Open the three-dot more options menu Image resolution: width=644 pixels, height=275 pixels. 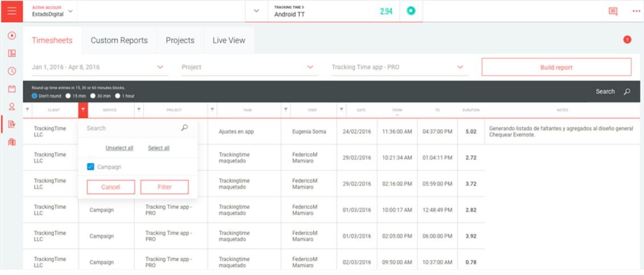coord(636,11)
